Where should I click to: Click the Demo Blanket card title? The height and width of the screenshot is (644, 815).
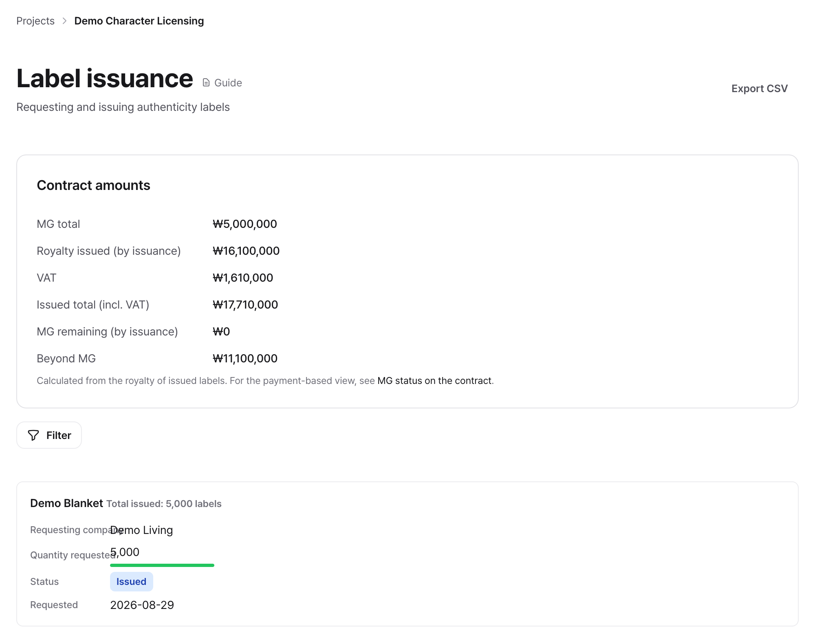(x=66, y=503)
